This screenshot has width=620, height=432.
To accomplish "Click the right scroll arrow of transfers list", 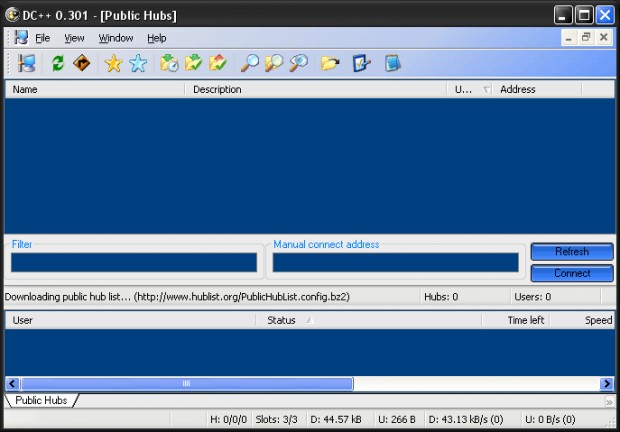I will [x=607, y=383].
